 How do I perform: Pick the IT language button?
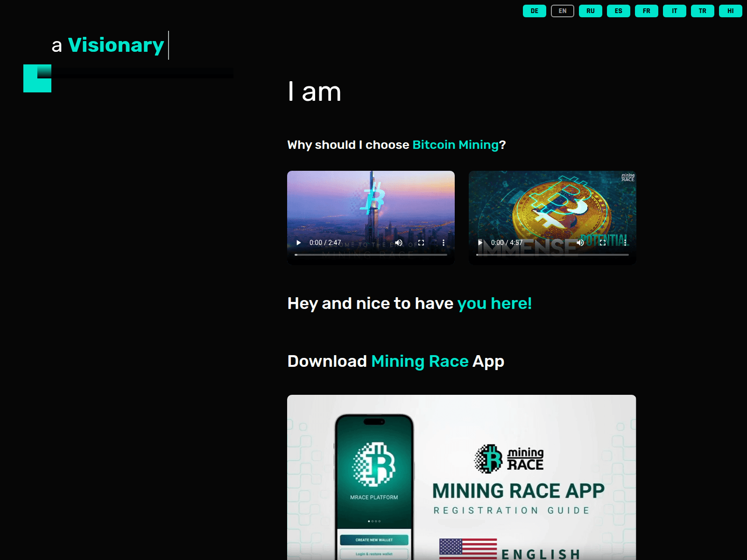click(x=675, y=11)
